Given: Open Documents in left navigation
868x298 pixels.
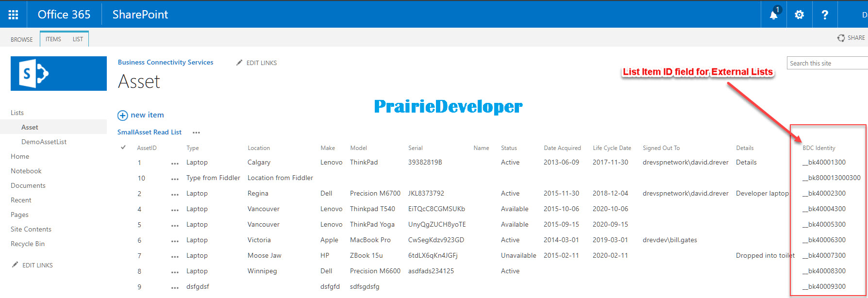Looking at the screenshot, I should click(x=28, y=185).
